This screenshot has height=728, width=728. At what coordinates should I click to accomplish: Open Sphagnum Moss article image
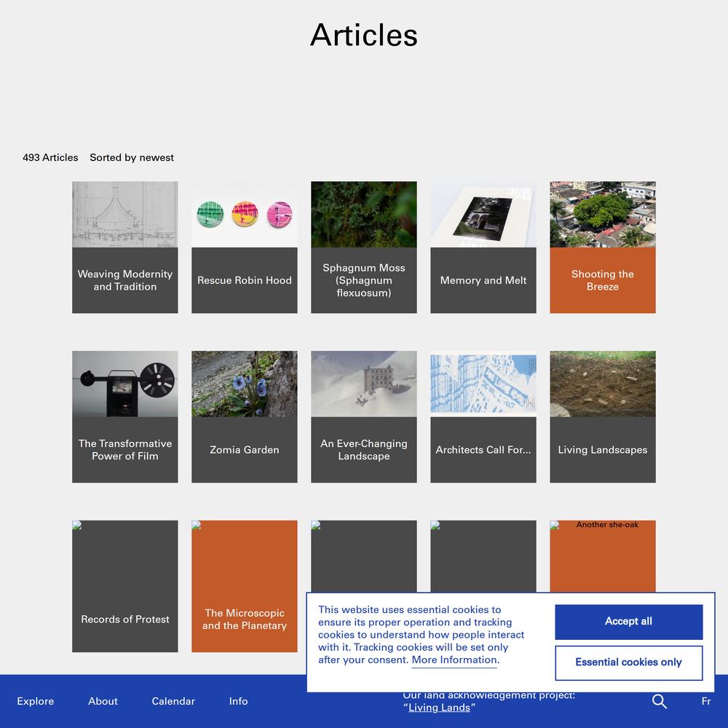(363, 214)
